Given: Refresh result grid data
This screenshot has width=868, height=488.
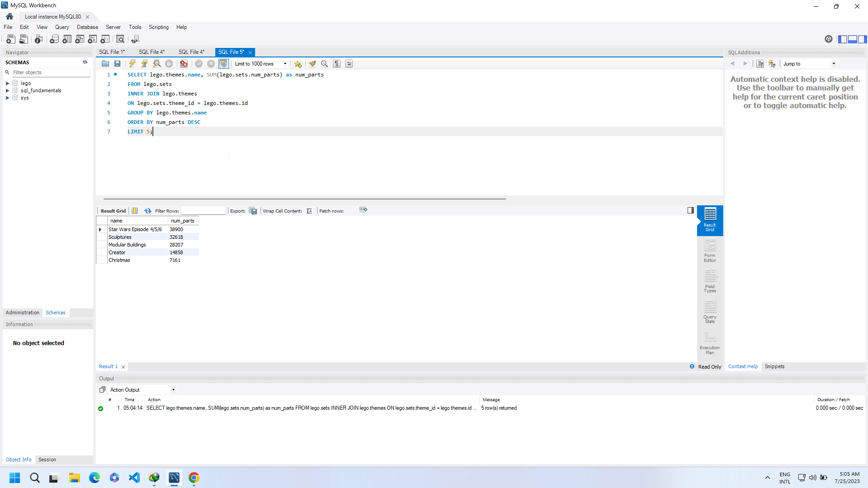Looking at the screenshot, I should (148, 211).
